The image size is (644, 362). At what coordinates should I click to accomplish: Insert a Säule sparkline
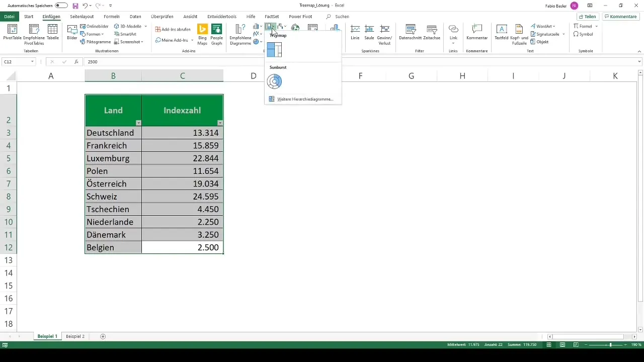click(x=369, y=32)
